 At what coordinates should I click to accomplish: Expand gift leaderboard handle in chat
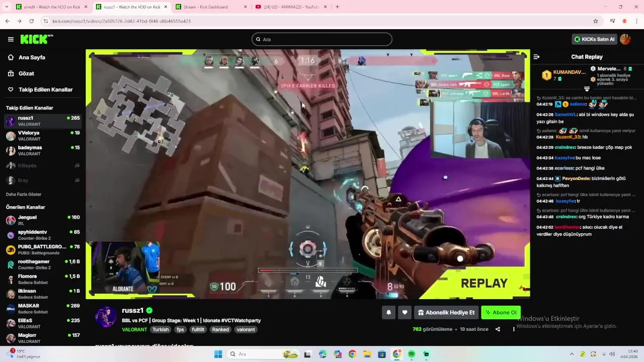pos(587,89)
